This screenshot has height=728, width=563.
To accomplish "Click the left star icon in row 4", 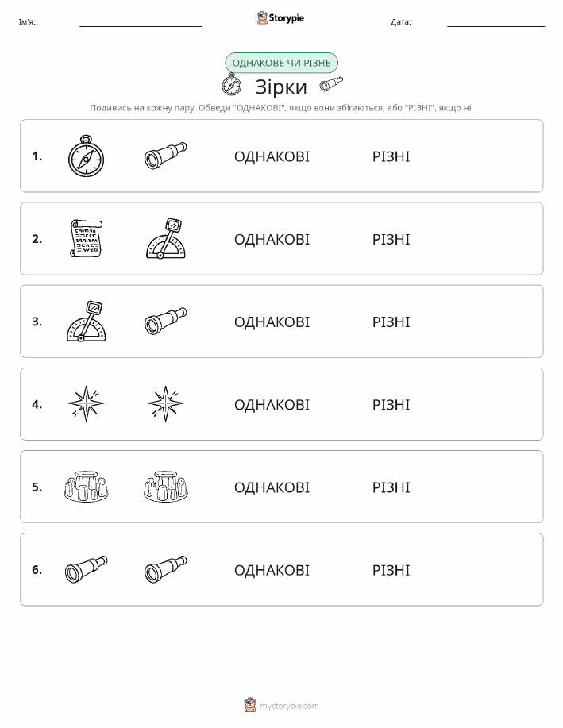I will [86, 404].
